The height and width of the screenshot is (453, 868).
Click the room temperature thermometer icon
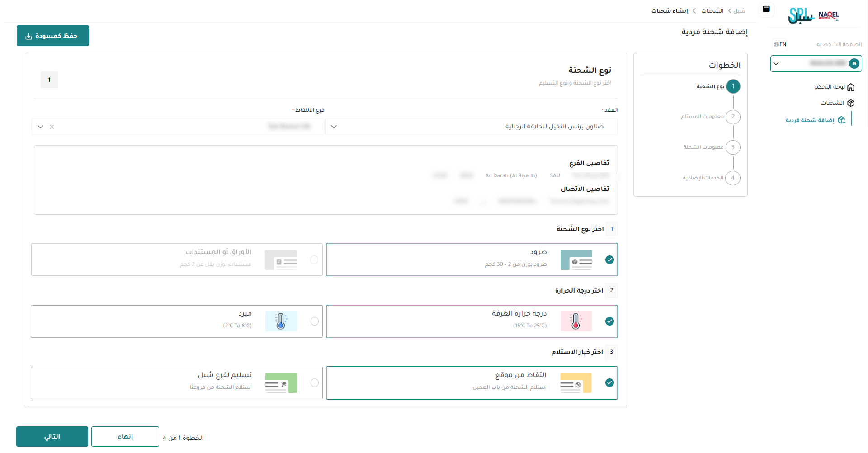click(x=576, y=321)
